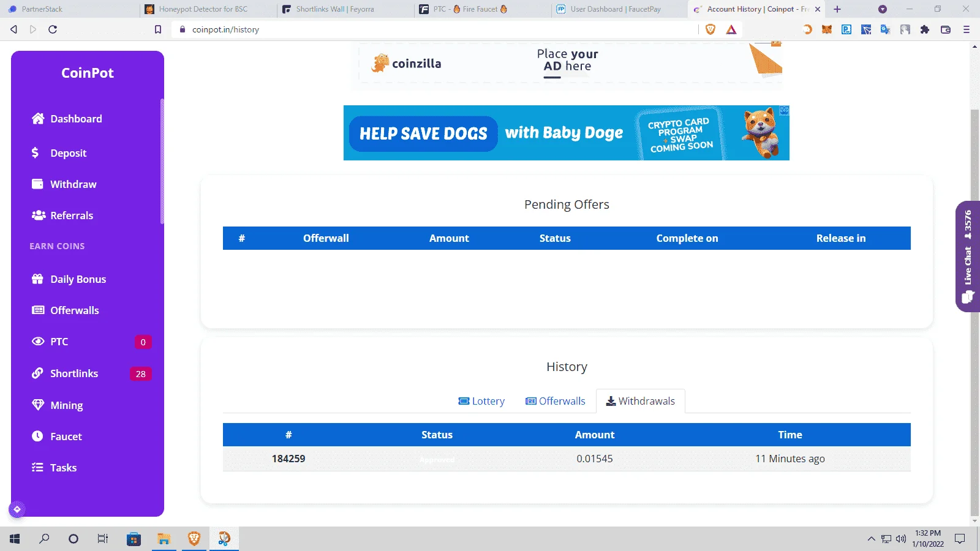Open Windows taskbar search
980x551 pixels.
[44, 539]
